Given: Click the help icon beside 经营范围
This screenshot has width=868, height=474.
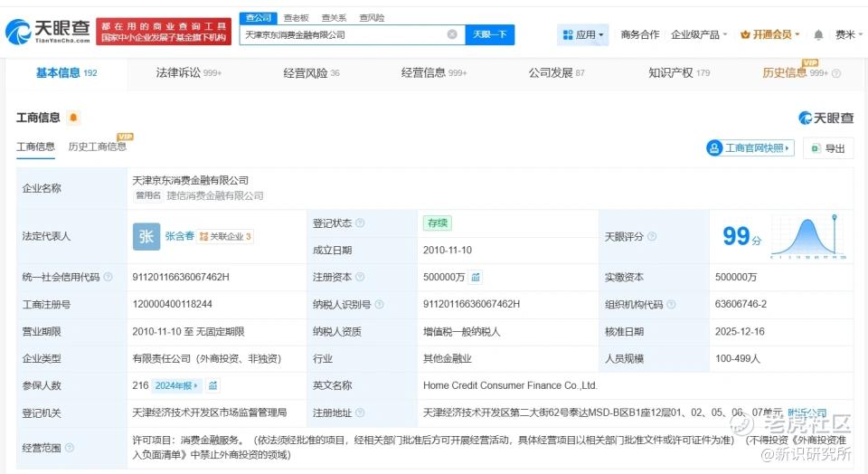Looking at the screenshot, I should point(71,448).
